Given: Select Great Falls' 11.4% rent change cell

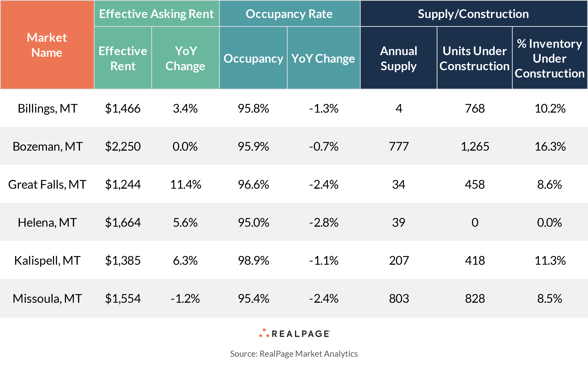Looking at the screenshot, I should 185,184.
